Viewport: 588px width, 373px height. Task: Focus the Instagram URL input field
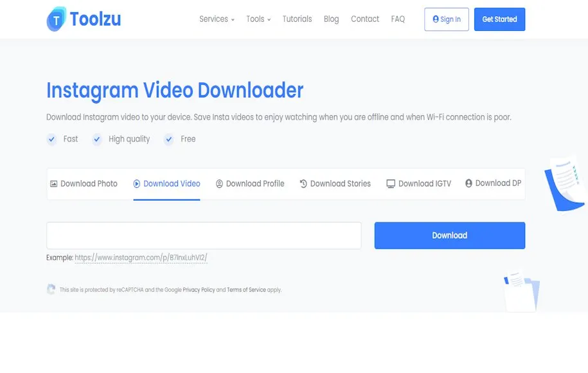pos(204,235)
